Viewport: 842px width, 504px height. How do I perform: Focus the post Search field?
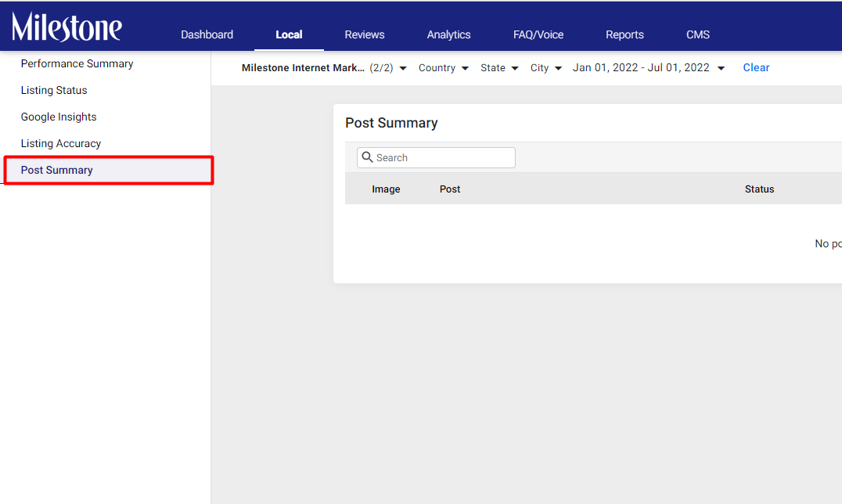(x=436, y=157)
